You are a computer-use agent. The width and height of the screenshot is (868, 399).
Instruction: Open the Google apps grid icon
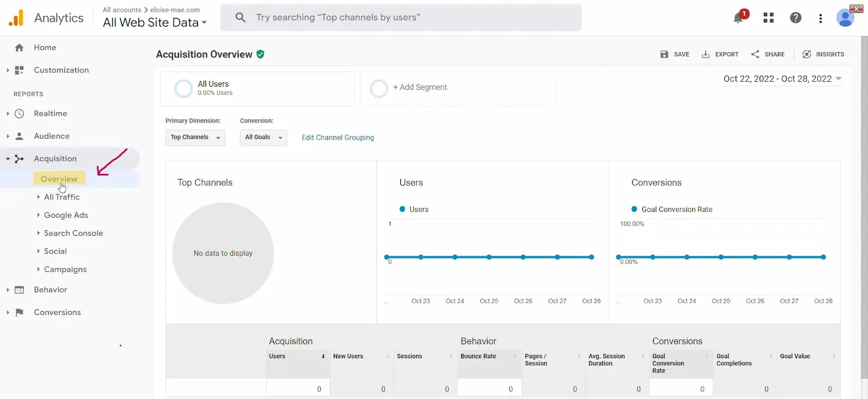point(768,18)
